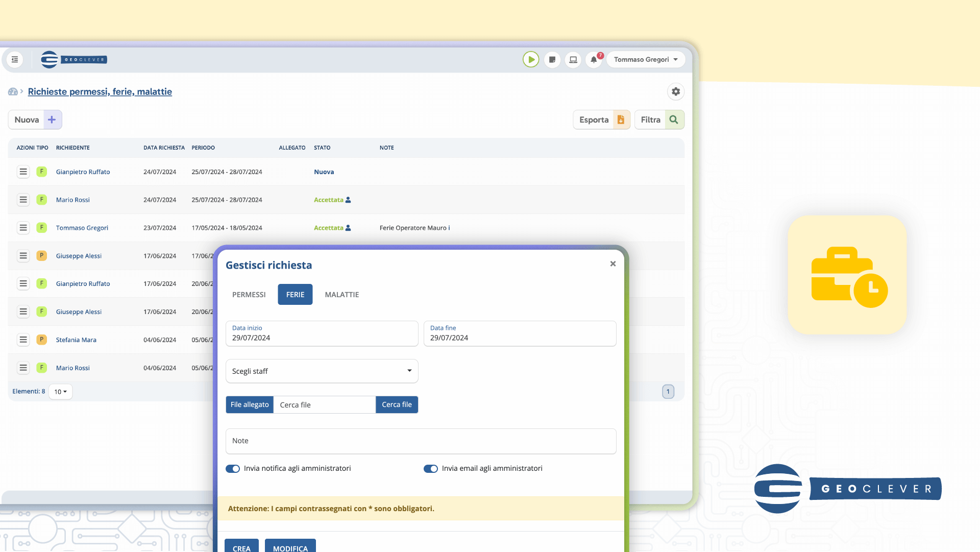The height and width of the screenshot is (552, 980).
Task: Click F type badge of Gianpietro Ruffato 24/07/2024
Action: pyautogui.click(x=42, y=172)
